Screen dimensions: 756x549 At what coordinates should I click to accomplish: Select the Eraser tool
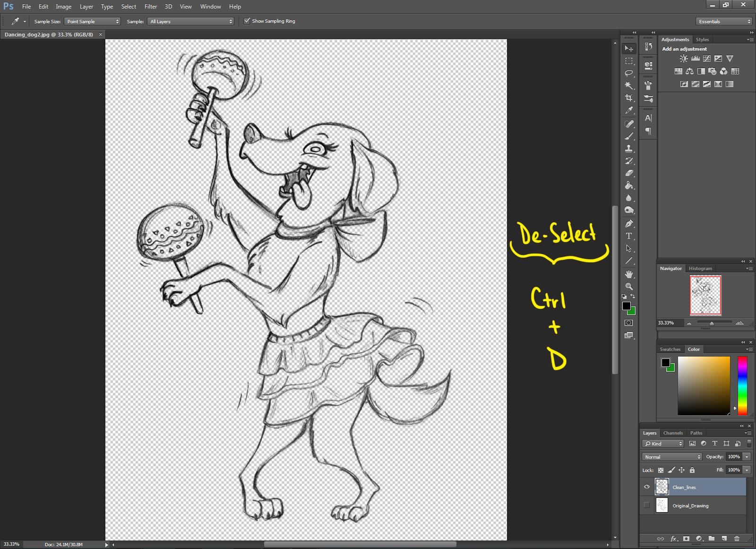pyautogui.click(x=629, y=173)
